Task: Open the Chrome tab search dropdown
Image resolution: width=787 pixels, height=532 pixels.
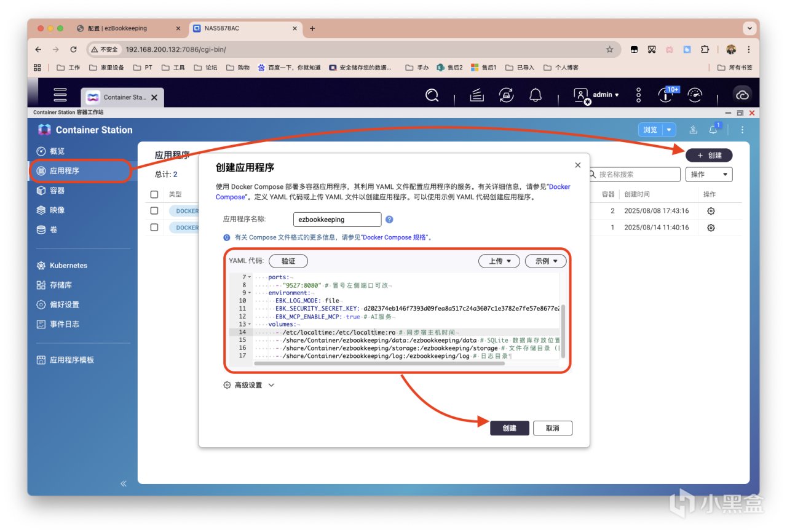Action: pos(749,28)
